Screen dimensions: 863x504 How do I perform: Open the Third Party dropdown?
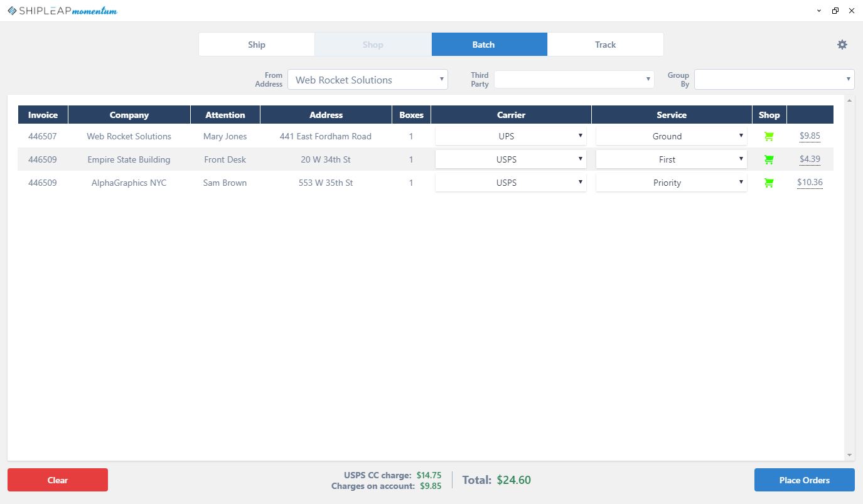(574, 80)
